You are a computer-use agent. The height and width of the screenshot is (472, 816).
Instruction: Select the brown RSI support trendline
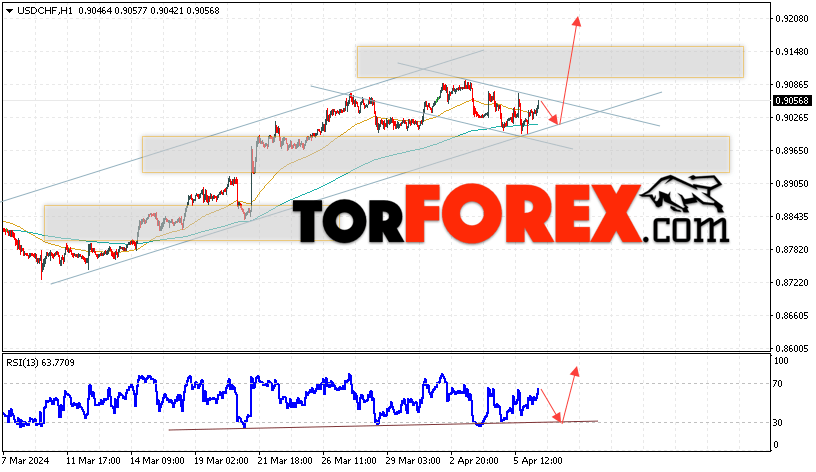[x=384, y=426]
